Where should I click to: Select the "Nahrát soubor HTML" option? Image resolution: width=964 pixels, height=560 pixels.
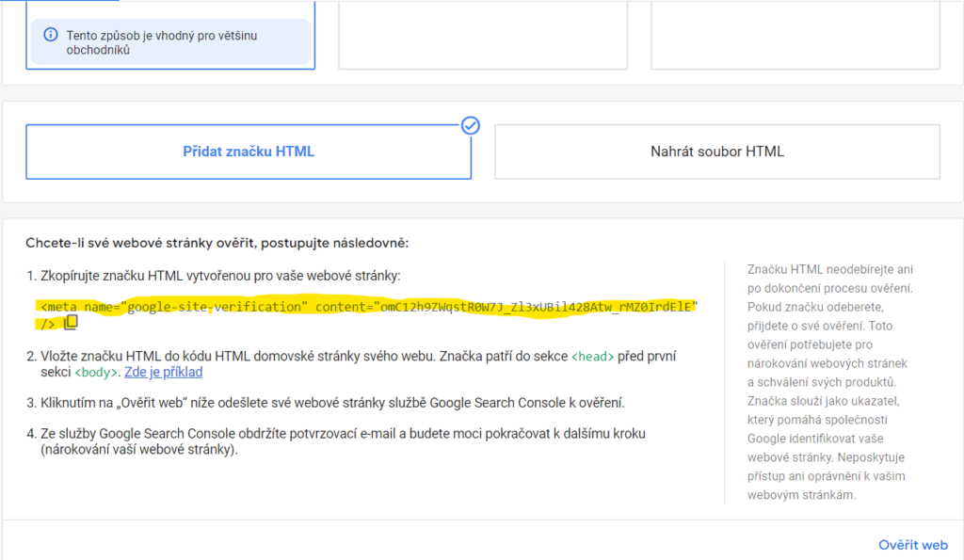716,152
